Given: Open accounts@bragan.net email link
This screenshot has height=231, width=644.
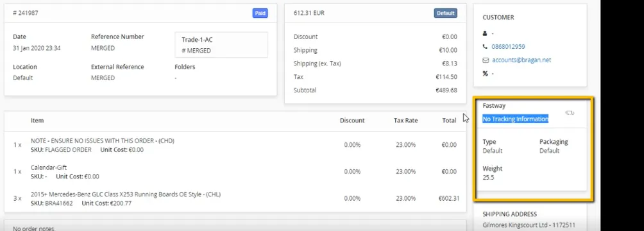Looking at the screenshot, I should tap(521, 60).
